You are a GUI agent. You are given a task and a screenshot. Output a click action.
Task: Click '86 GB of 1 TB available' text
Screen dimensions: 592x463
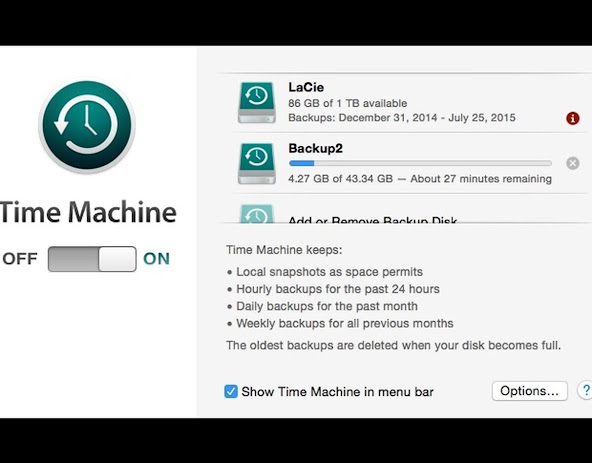[348, 103]
